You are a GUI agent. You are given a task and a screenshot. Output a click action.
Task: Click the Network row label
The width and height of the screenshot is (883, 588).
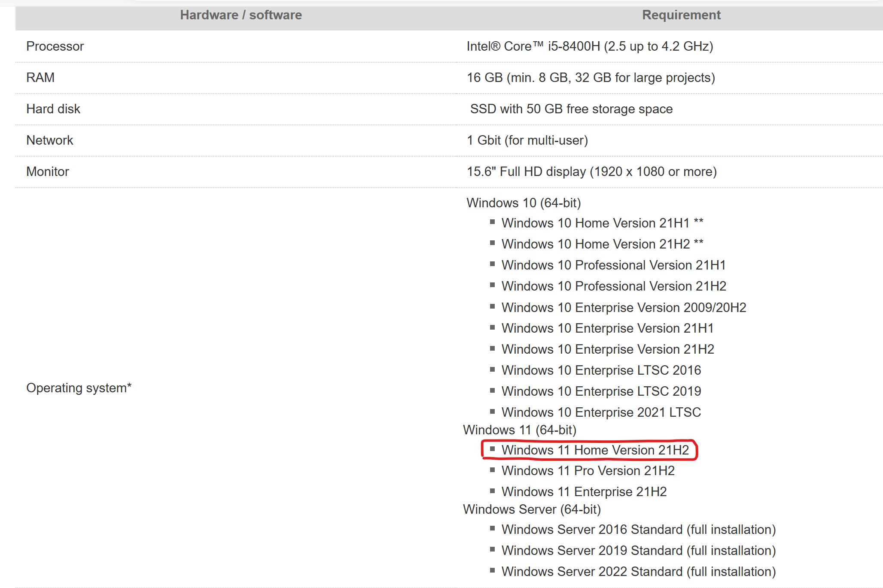point(50,140)
